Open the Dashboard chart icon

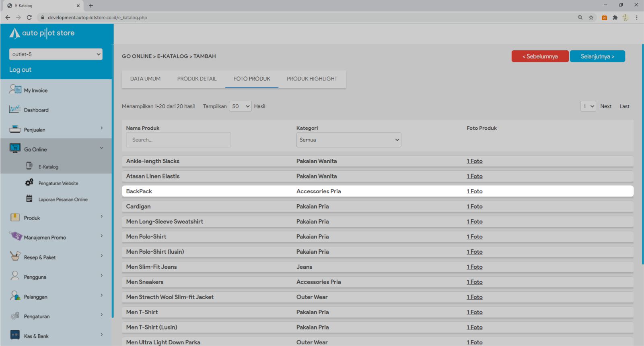15,109
